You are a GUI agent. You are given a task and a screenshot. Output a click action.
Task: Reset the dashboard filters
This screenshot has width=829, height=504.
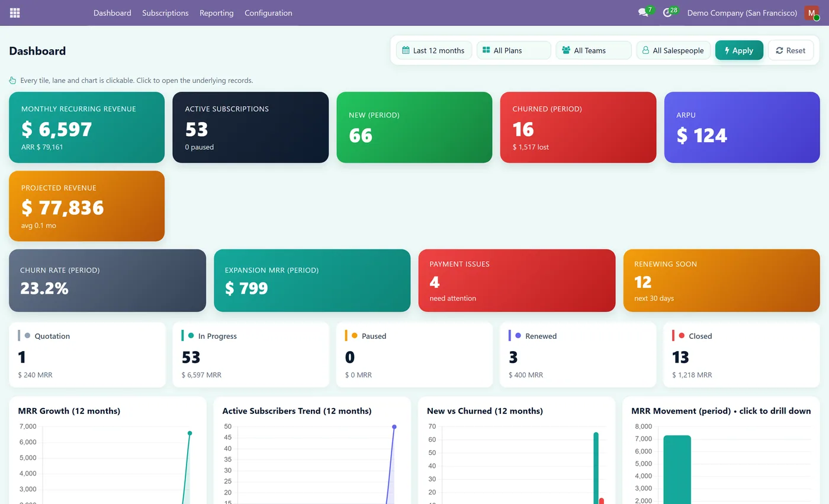[x=791, y=50]
